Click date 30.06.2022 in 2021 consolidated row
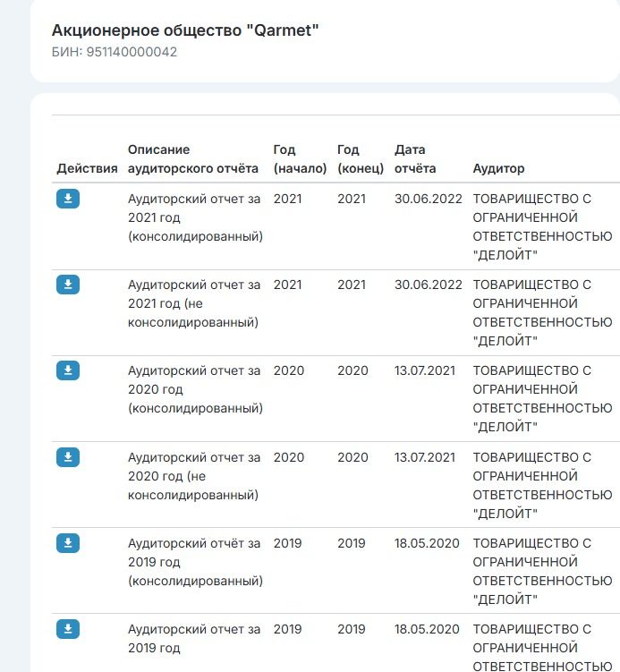The image size is (620, 672). tap(428, 199)
